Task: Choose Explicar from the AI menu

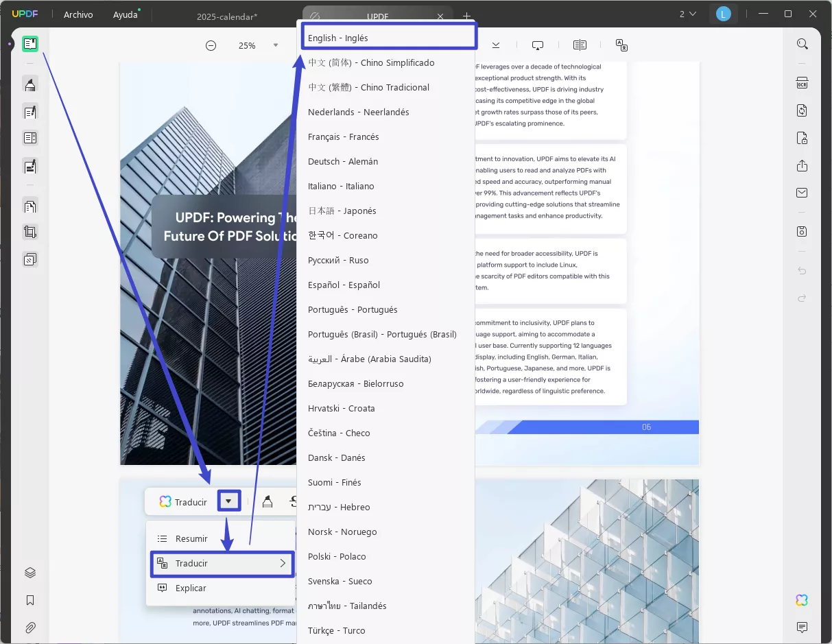Action: (222, 588)
